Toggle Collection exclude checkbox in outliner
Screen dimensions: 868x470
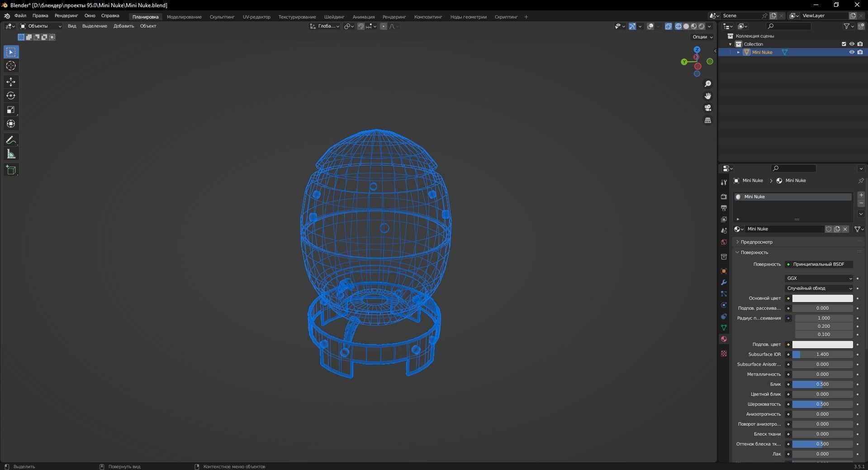click(x=844, y=44)
